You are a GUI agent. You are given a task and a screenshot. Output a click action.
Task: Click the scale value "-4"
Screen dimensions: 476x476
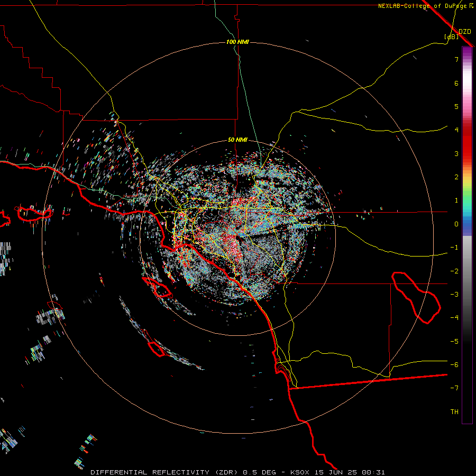[454, 318]
